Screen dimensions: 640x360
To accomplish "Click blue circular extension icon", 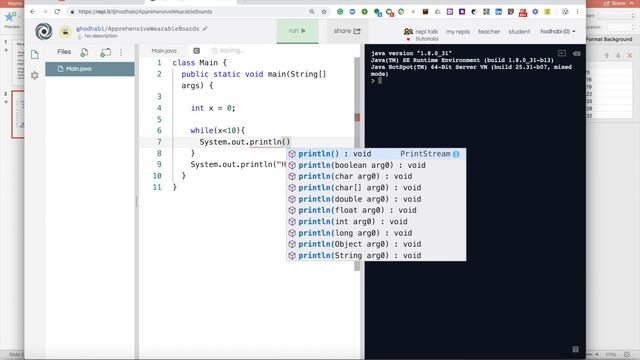I will point(352,12).
